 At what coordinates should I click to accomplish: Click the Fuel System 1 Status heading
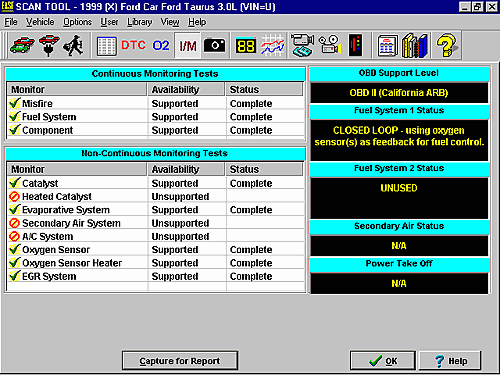[399, 111]
